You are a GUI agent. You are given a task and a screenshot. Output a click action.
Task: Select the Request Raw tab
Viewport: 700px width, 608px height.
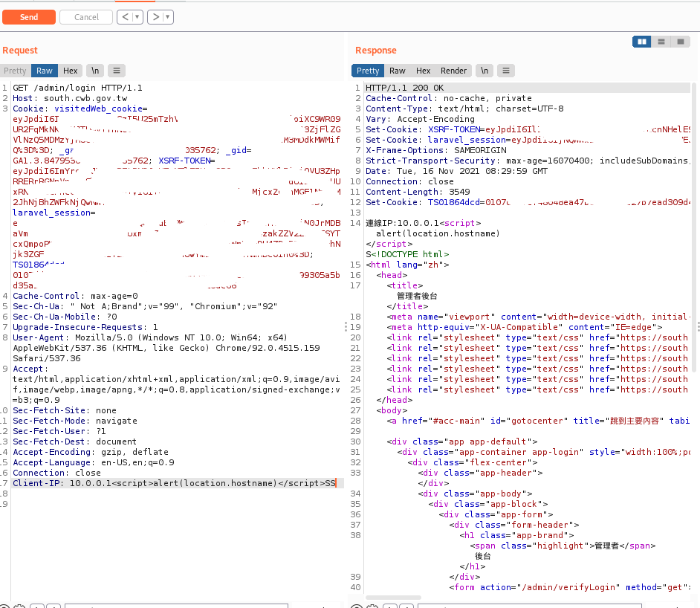(44, 71)
